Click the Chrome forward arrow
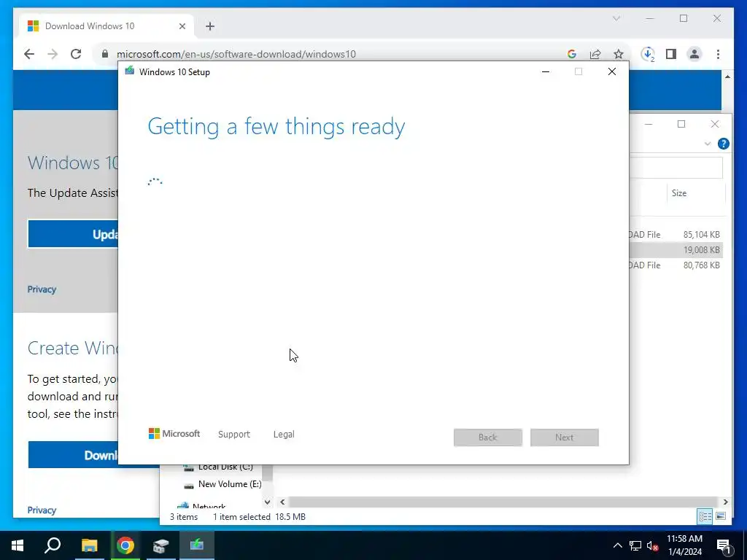Viewport: 747px width, 560px height. [x=53, y=54]
